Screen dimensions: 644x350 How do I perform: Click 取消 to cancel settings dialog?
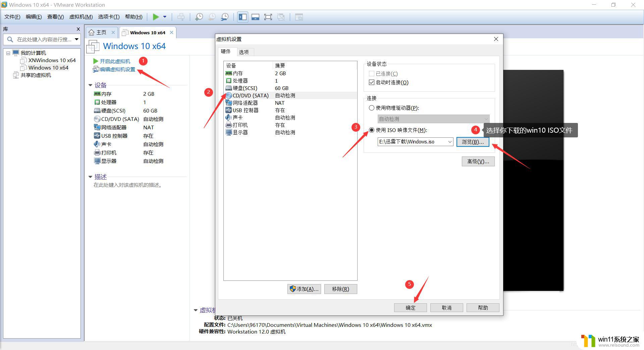coord(446,308)
